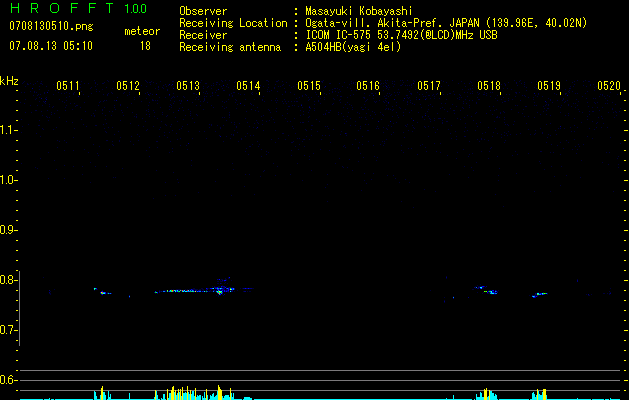Viewport: 629px width, 400px height.
Task: Click time marker 0513
Action: click(x=188, y=86)
